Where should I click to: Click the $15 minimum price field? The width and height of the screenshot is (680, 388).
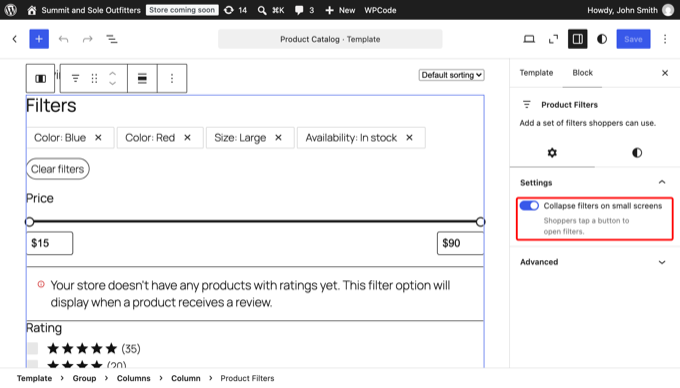pos(49,243)
